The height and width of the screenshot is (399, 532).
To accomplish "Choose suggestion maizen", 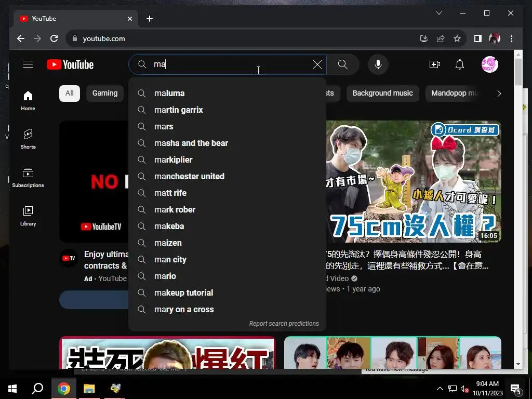I will coord(228,243).
